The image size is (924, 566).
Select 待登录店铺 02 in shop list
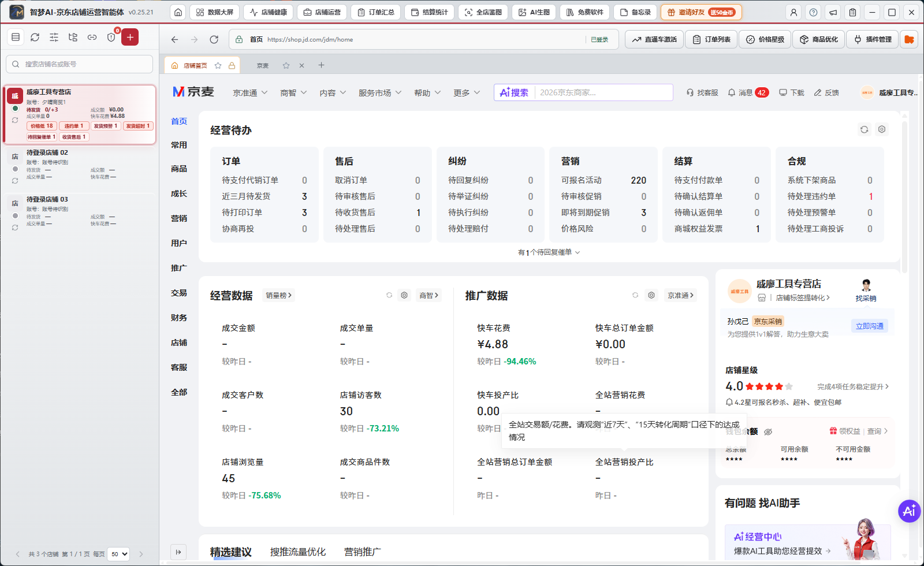pos(80,168)
